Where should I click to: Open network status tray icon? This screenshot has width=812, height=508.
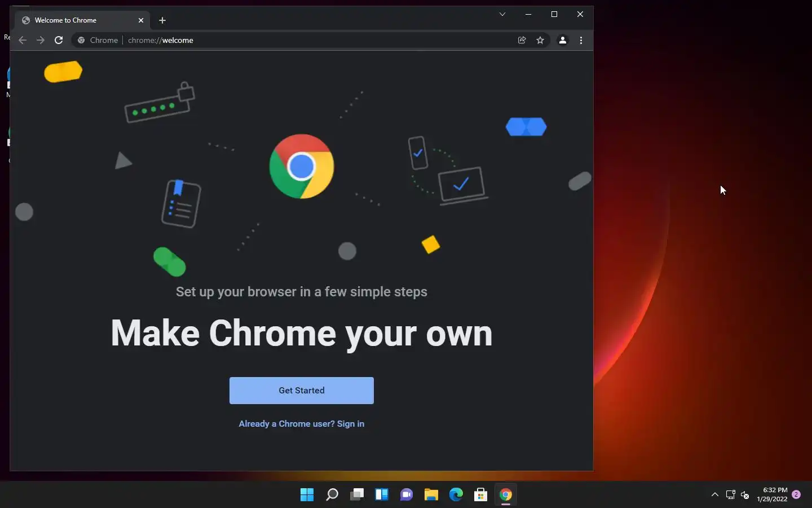tap(731, 495)
